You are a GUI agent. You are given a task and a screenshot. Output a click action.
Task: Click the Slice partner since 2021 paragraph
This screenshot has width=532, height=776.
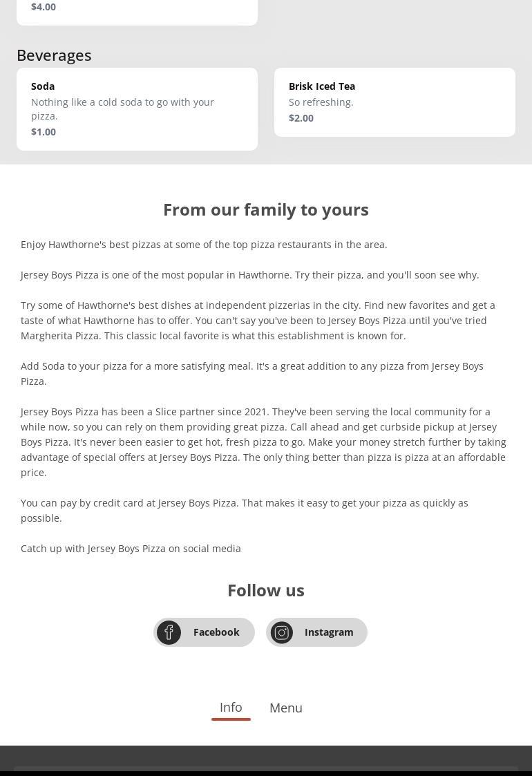click(263, 442)
